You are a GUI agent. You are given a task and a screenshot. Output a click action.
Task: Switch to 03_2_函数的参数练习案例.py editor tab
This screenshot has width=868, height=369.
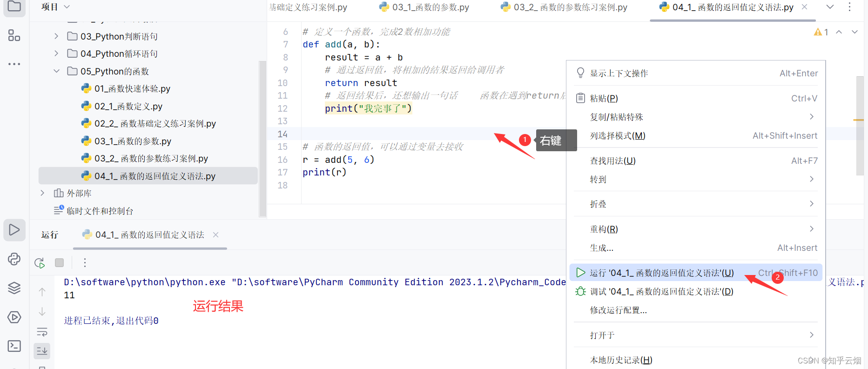(564, 7)
